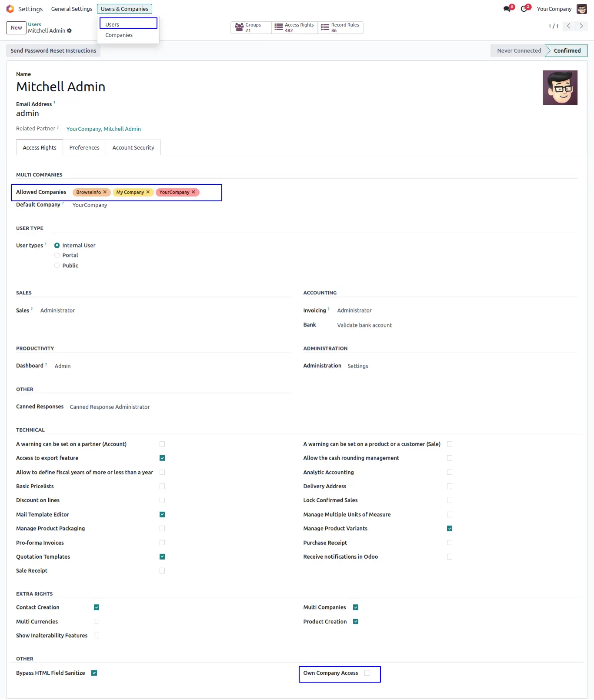Click the gear icon beside Mitchell Admin
The width and height of the screenshot is (594, 700).
click(x=70, y=31)
